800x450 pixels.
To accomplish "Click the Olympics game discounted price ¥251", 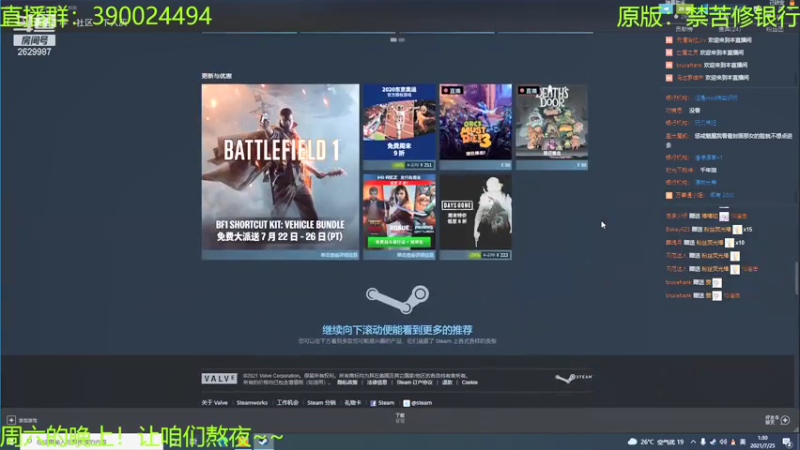I will (x=426, y=165).
